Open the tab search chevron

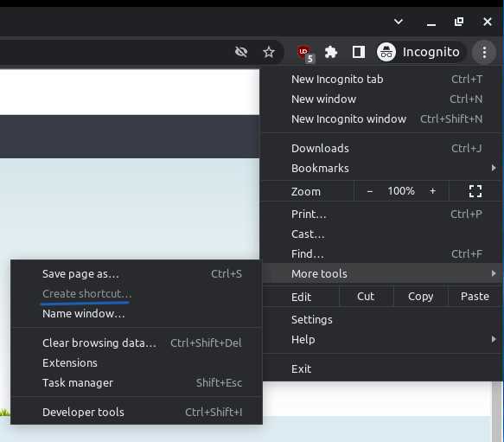[x=399, y=22]
